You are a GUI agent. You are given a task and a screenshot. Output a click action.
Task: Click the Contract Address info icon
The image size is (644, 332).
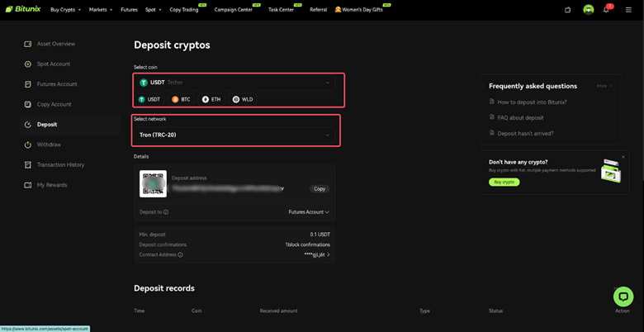tap(181, 255)
